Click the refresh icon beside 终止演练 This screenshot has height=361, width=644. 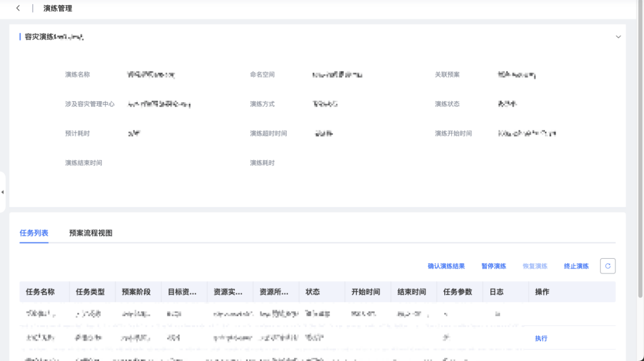pos(607,266)
